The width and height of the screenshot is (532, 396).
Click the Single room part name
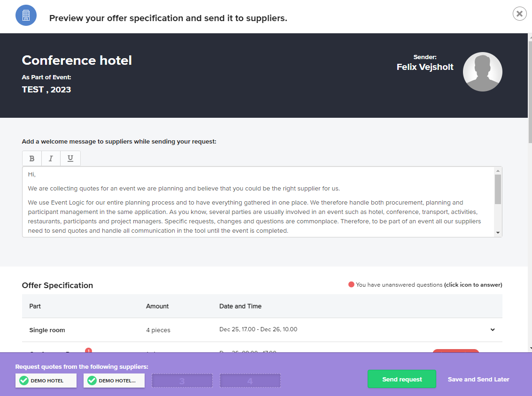47,330
